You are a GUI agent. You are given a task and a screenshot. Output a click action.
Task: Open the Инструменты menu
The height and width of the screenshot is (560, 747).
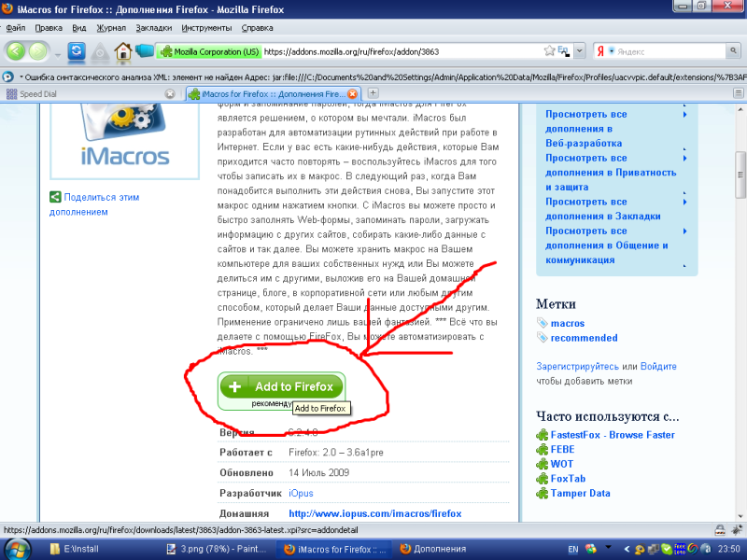point(206,28)
